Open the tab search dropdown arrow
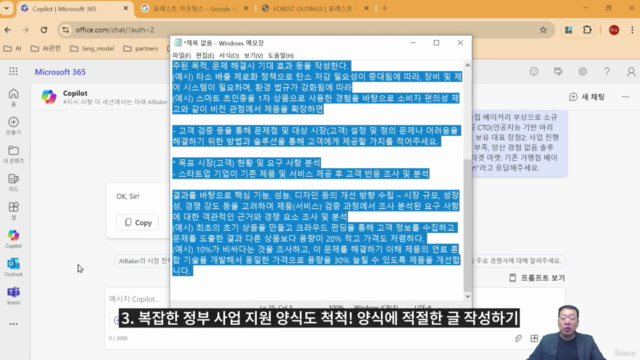The width and height of the screenshot is (640, 360). coord(6,8)
